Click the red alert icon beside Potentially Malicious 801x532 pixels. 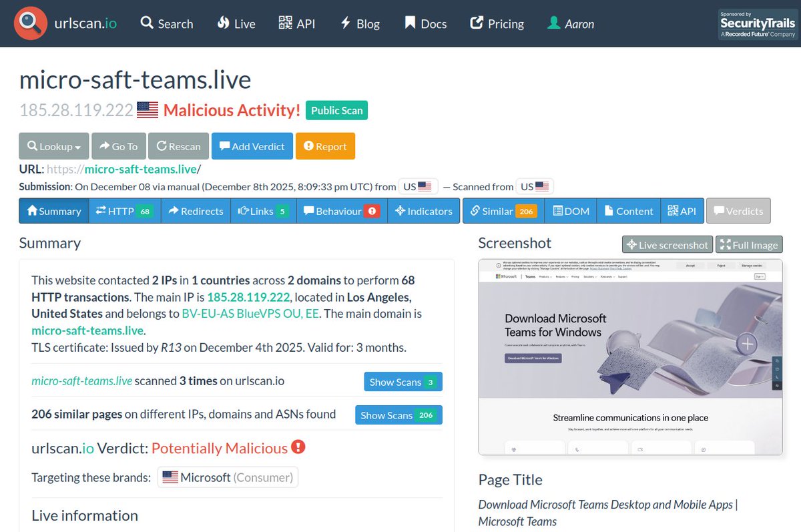[x=298, y=447]
